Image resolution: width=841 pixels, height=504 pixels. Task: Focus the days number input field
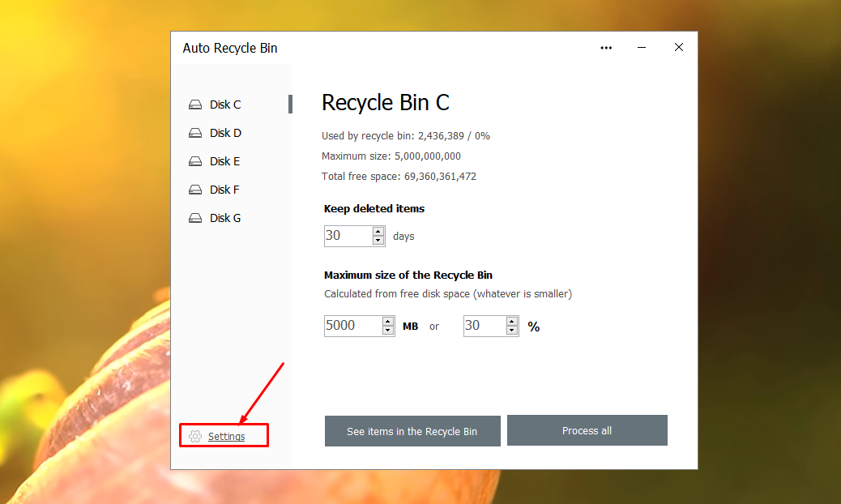pos(347,236)
